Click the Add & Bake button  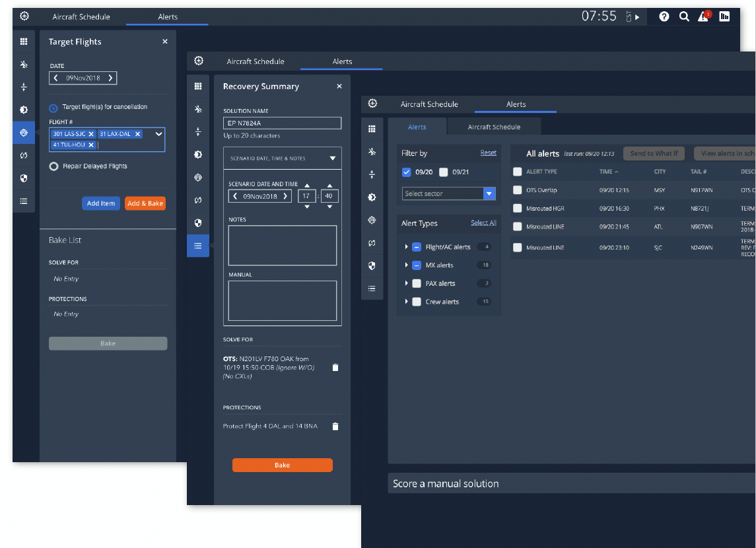[x=145, y=203]
